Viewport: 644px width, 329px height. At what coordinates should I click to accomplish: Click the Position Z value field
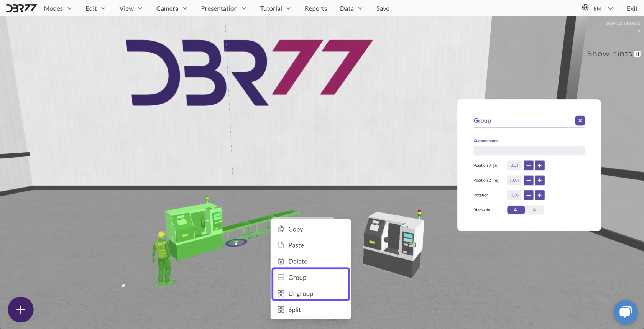514,180
